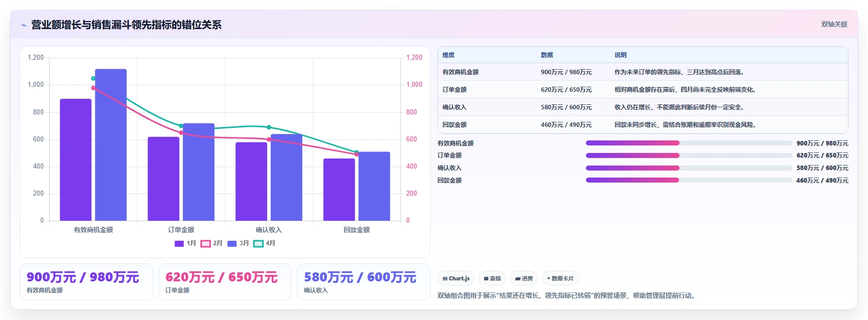
Task: Click the 回款金额 progress bar
Action: click(689, 180)
